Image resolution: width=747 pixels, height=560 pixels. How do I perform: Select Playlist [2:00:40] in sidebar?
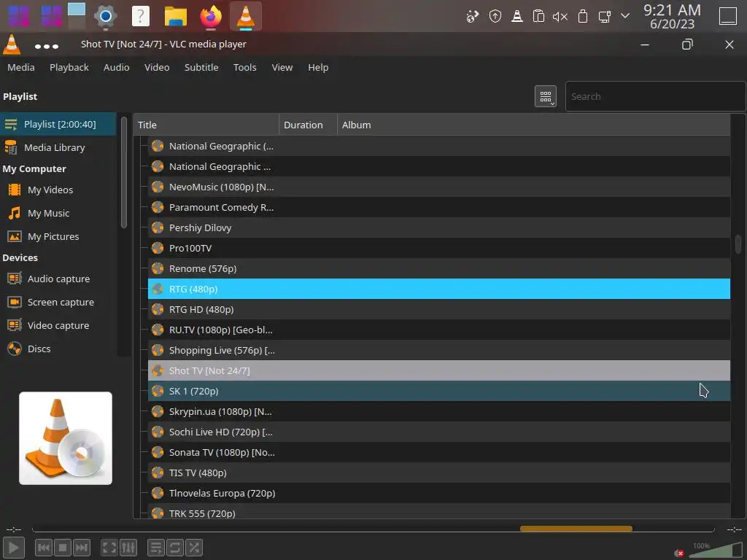point(58,124)
